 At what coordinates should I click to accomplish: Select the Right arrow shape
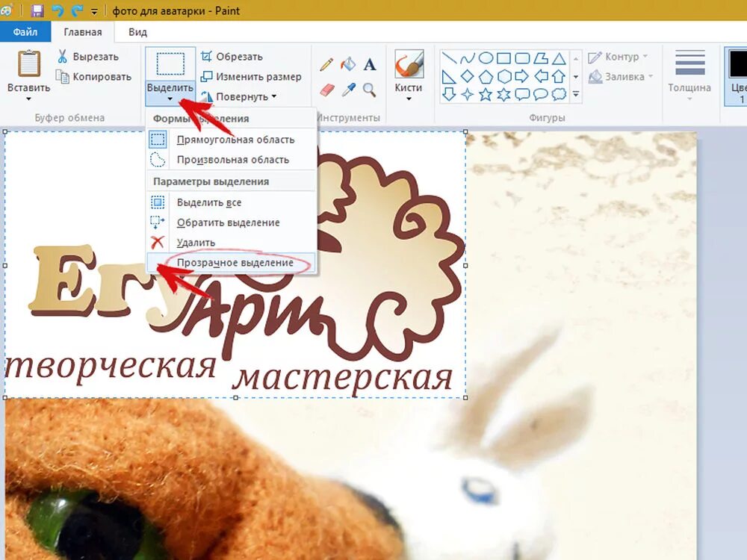click(522, 76)
